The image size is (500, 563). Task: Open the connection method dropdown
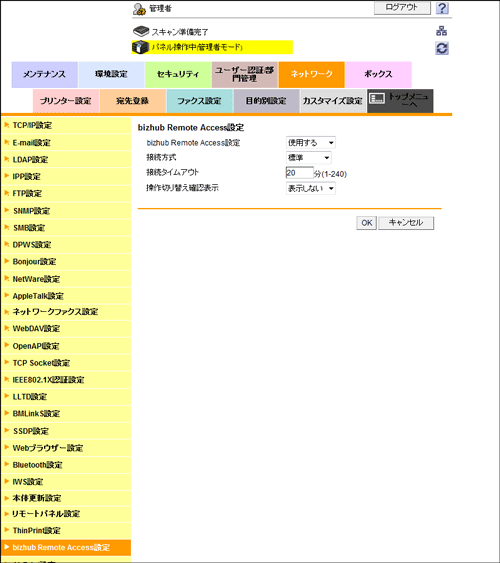[308, 158]
